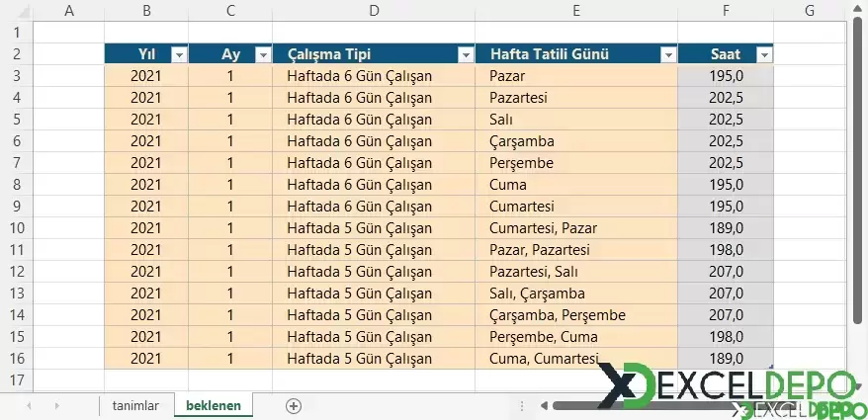Image resolution: width=868 pixels, height=420 pixels.
Task: Click horizontal scrollbar left arrow
Action: point(544,406)
